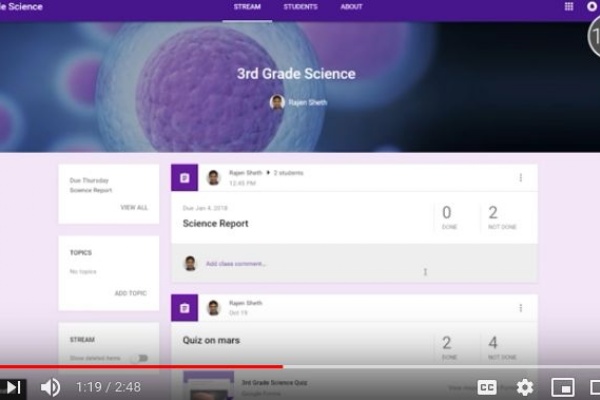Switch to miniplayer mode
Image resolution: width=600 pixels, height=400 pixels.
click(x=563, y=387)
